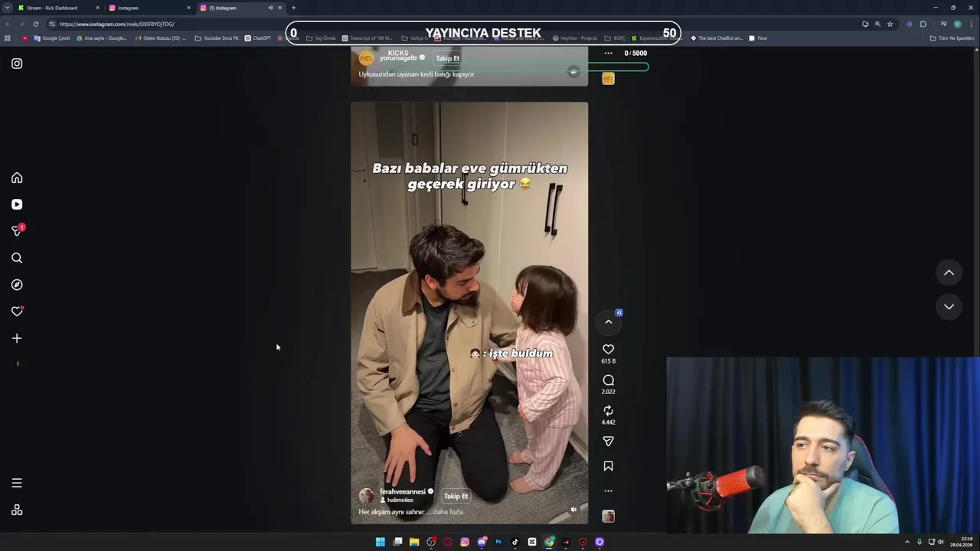Open the Windows Start menu

pyautogui.click(x=380, y=542)
